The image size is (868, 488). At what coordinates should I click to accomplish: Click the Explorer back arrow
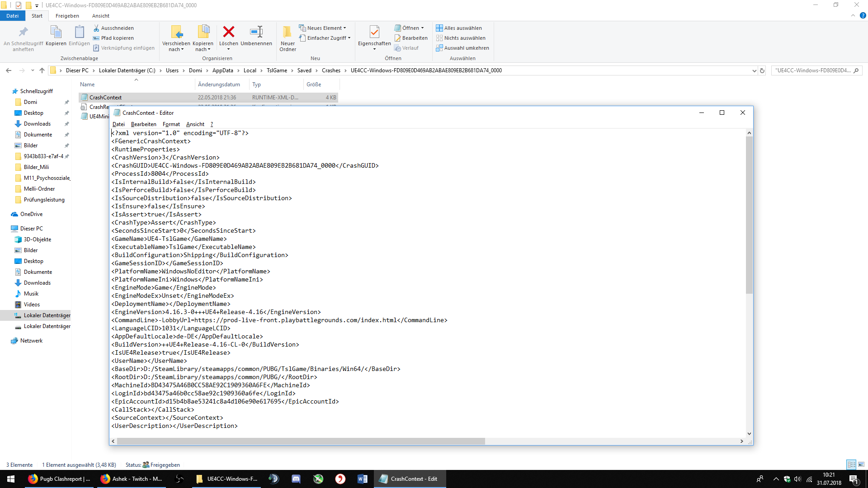tap(9, 70)
